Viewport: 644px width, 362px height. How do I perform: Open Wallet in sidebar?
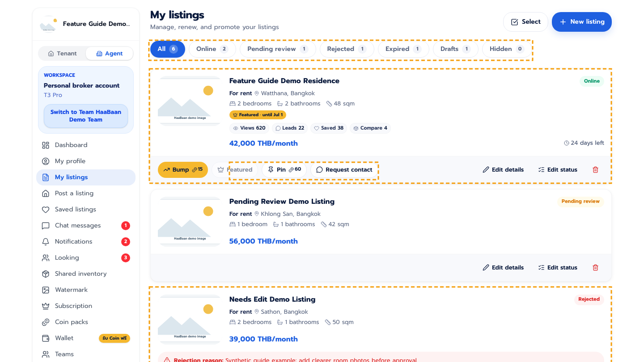(86, 338)
